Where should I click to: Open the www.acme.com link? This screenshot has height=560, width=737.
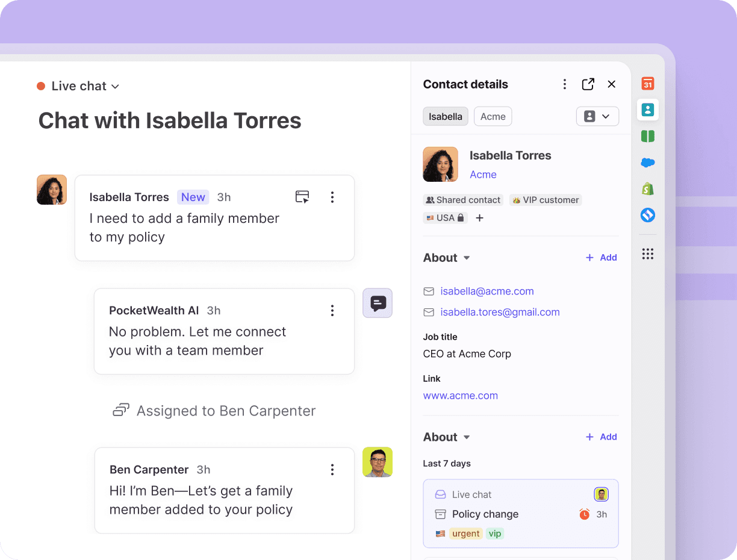pyautogui.click(x=460, y=396)
